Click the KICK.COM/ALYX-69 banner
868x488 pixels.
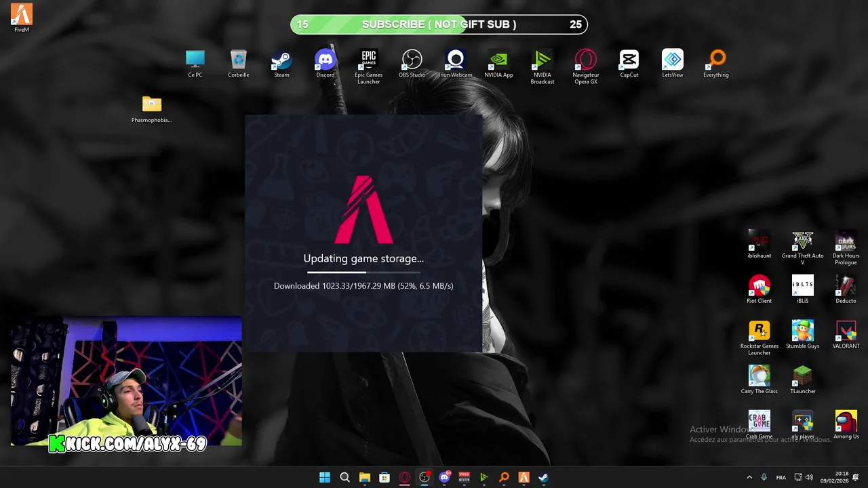coord(127,444)
